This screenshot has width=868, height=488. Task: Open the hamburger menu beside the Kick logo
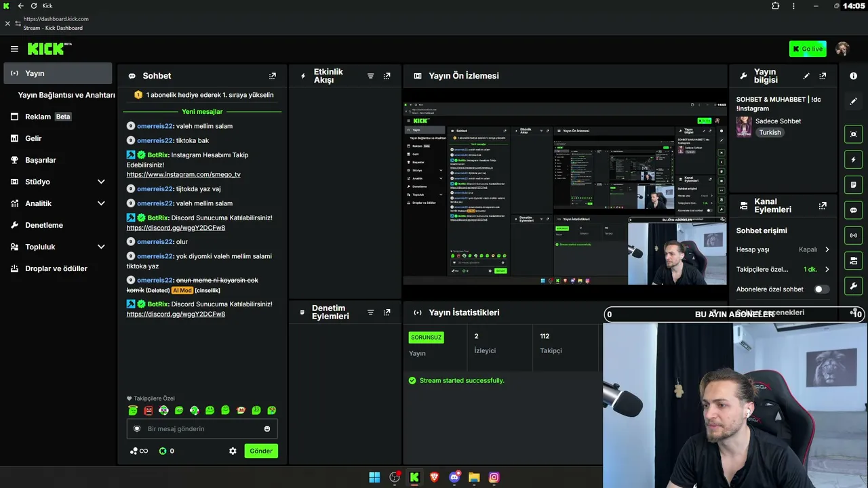tap(14, 49)
